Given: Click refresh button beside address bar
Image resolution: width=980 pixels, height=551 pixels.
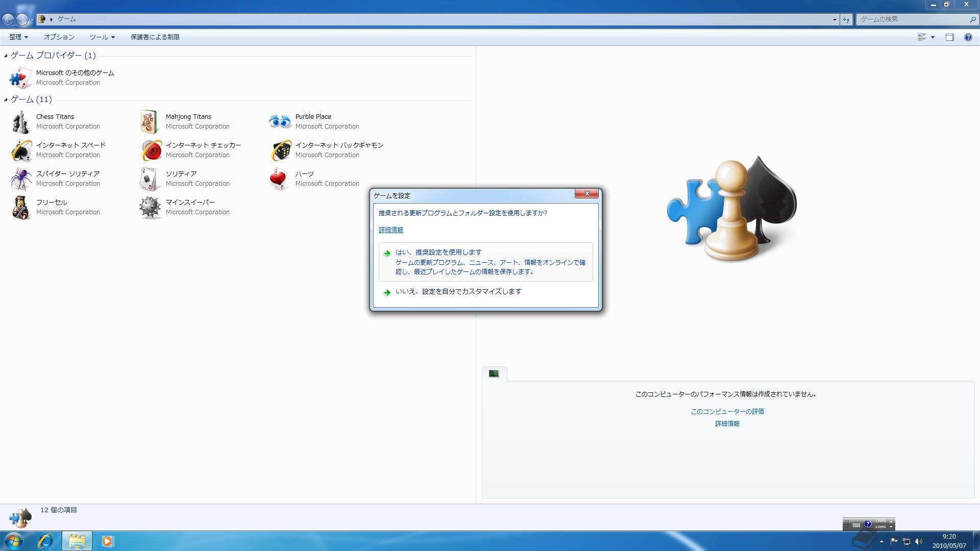Looking at the screenshot, I should tap(846, 19).
